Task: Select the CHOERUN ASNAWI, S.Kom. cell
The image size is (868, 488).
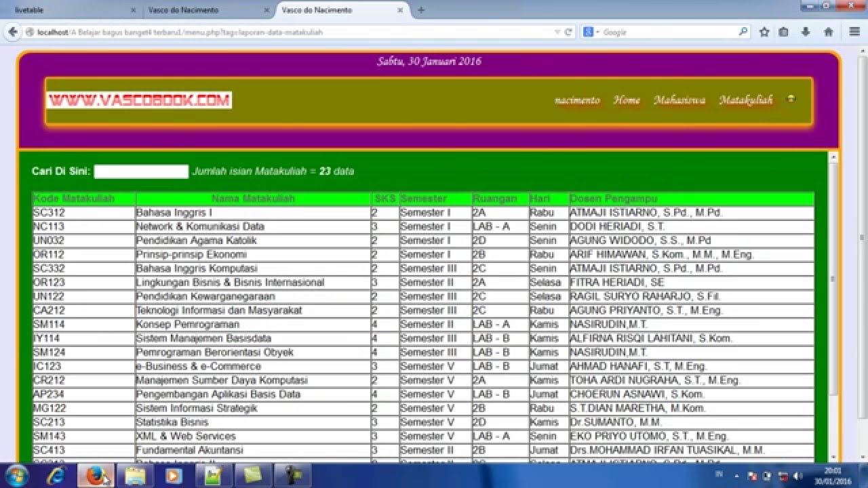Action: pos(692,394)
